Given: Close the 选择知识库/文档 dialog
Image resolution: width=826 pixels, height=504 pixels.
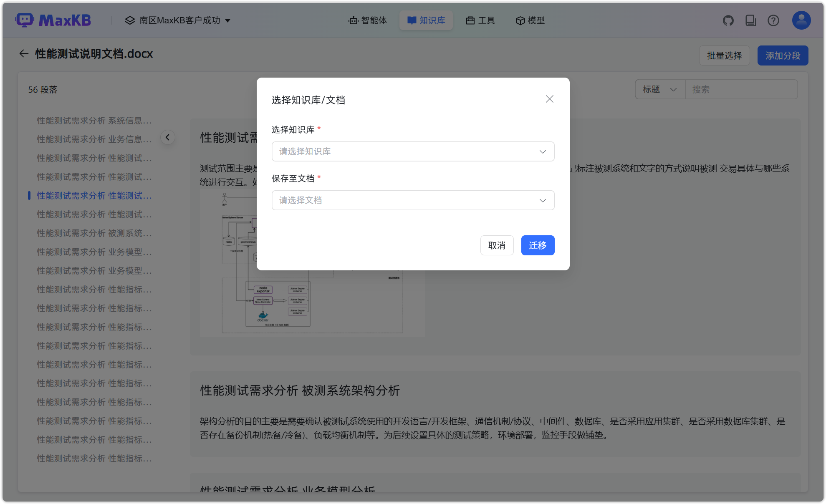Looking at the screenshot, I should [549, 99].
